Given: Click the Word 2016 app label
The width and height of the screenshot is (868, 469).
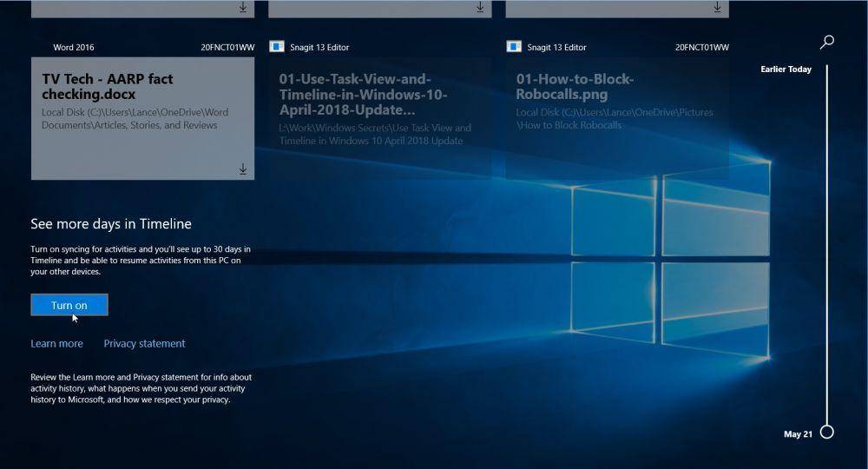Looking at the screenshot, I should click(x=74, y=48).
